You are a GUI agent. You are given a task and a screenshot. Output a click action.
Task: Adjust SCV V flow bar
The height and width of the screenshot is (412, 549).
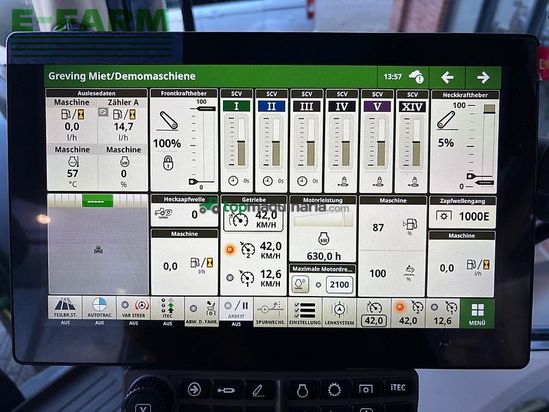(x=381, y=142)
